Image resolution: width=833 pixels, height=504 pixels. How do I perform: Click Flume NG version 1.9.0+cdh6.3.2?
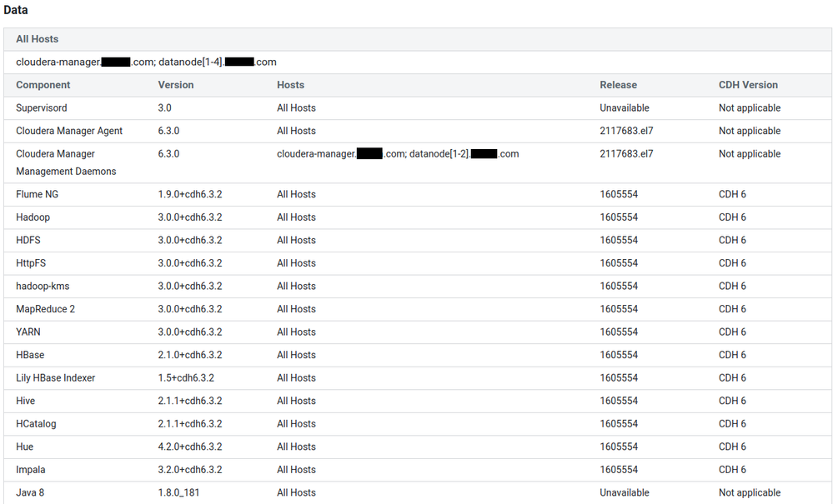[x=189, y=194]
